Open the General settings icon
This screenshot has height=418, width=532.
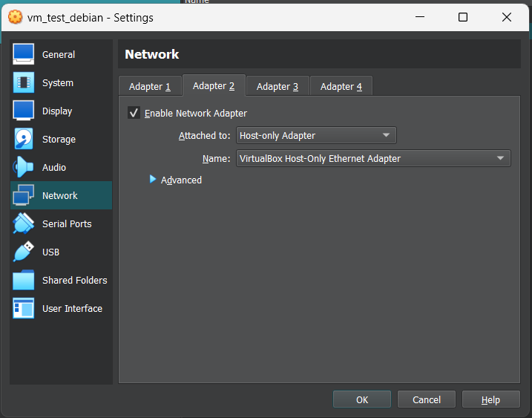(x=24, y=54)
